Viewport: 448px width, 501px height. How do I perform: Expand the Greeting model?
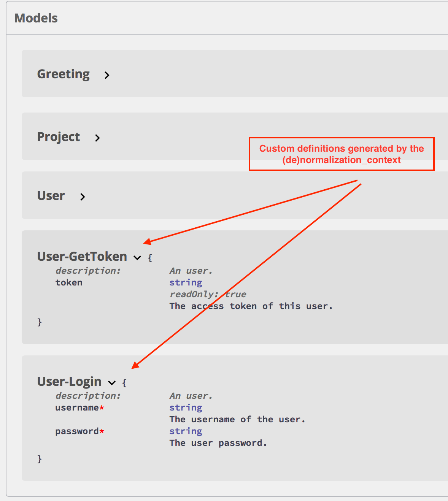[63, 74]
